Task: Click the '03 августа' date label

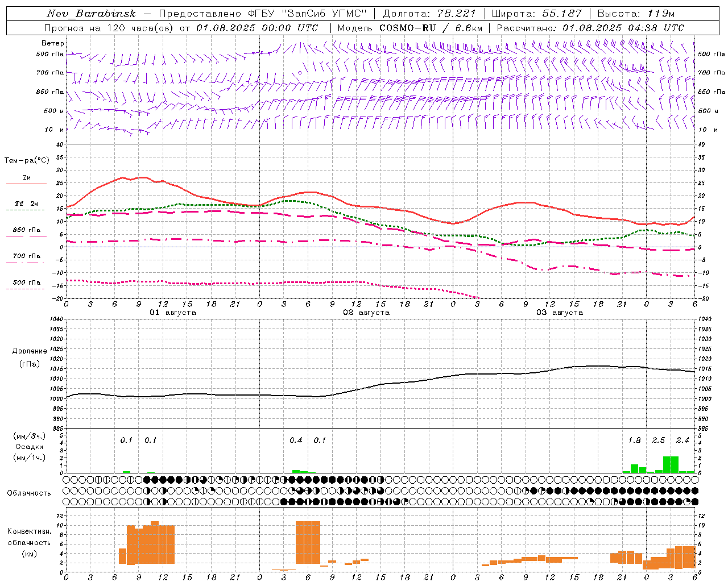Action: (560, 313)
